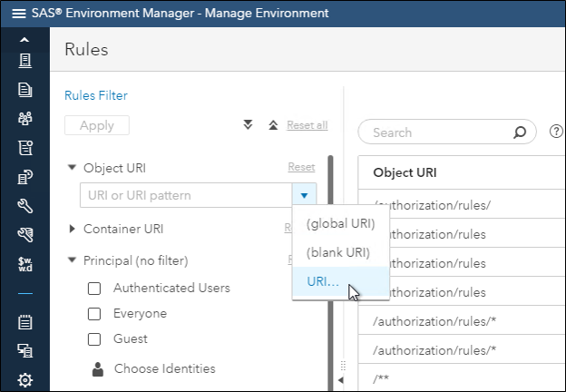Open the wrench tools sidebar icon
Screen dimensions: 566x392
pos(25,206)
